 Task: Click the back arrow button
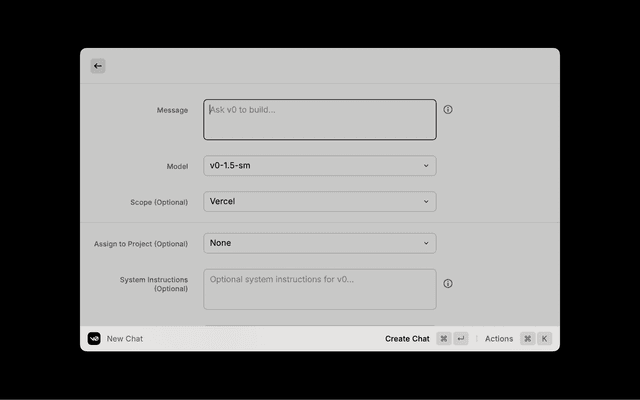98,66
